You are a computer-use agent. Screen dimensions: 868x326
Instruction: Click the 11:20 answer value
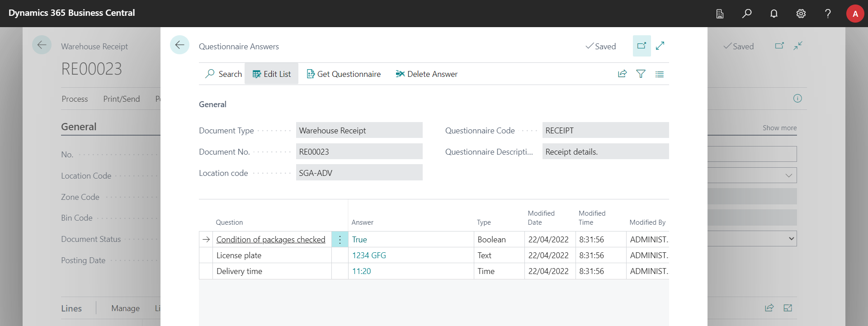click(x=361, y=271)
